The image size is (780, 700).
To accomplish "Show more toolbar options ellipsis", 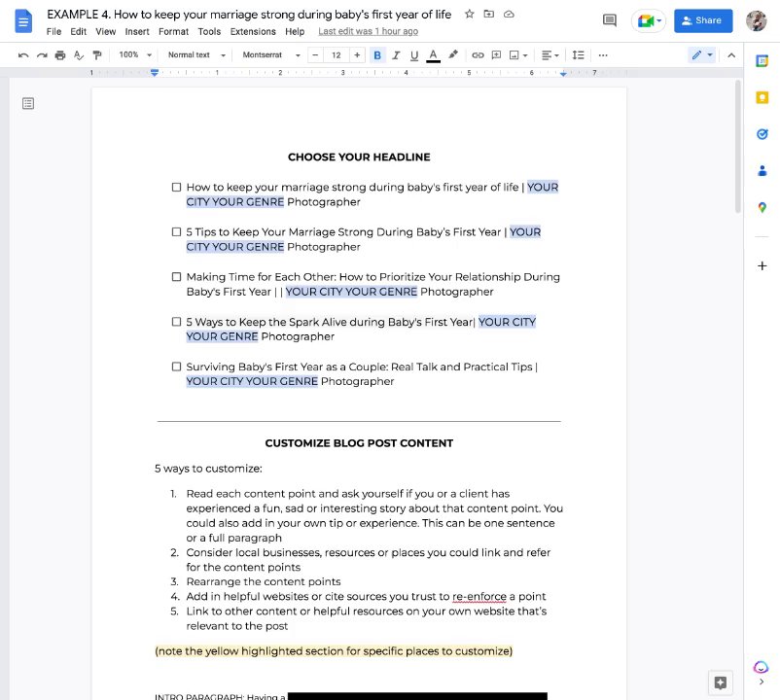I will [603, 55].
